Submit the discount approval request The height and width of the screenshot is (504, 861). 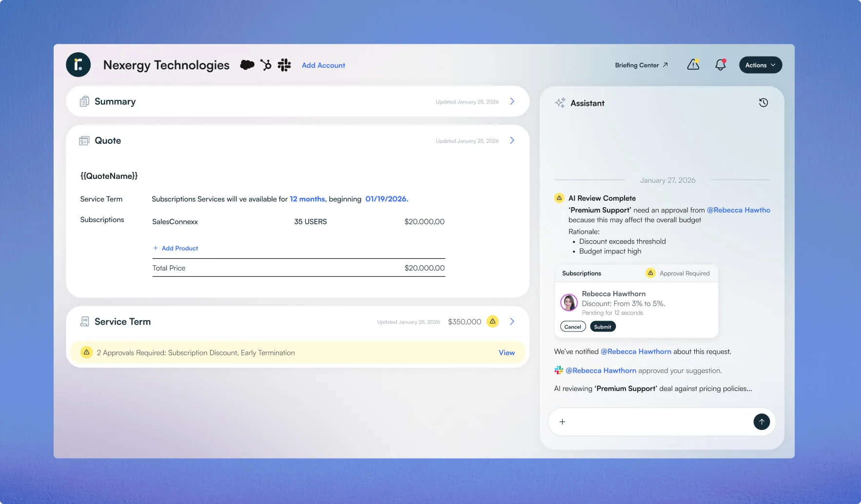(603, 327)
